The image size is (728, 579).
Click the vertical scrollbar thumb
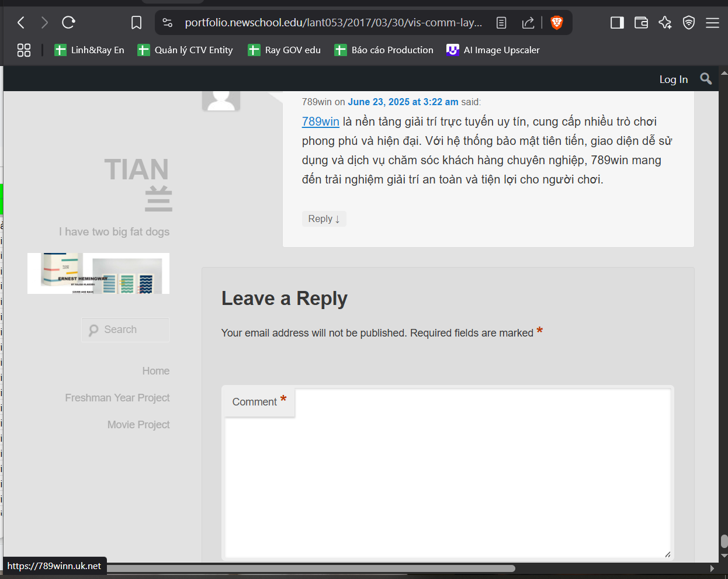click(x=724, y=542)
